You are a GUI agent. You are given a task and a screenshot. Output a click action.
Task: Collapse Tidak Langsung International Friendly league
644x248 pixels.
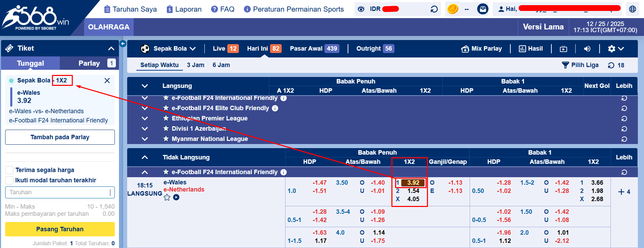click(145, 172)
